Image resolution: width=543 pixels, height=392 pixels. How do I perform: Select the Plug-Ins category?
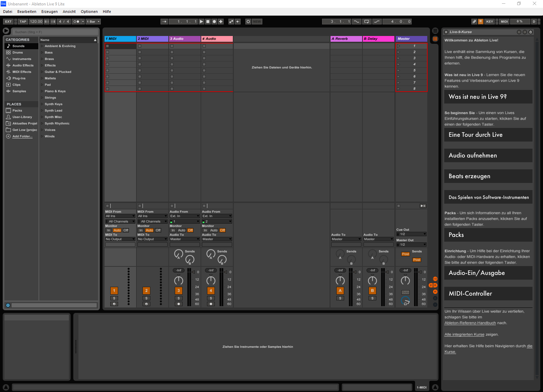pyautogui.click(x=19, y=78)
